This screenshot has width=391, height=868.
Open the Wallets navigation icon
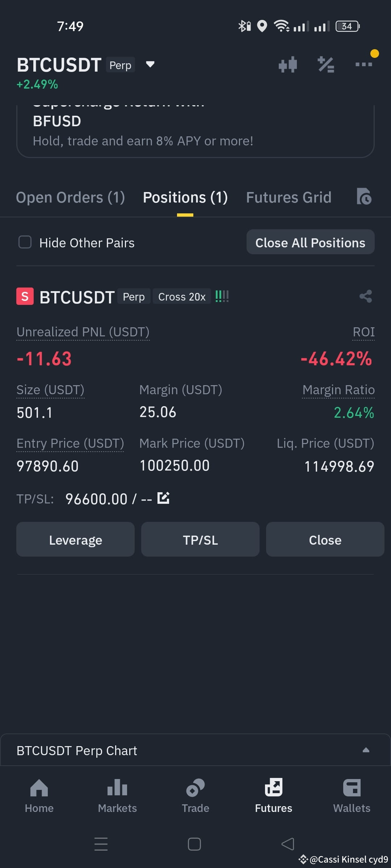click(x=352, y=788)
